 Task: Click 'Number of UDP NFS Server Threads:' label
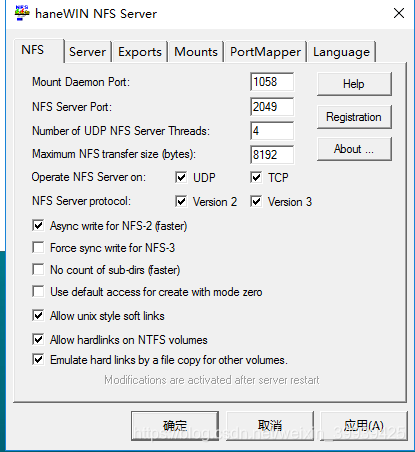[x=121, y=131]
